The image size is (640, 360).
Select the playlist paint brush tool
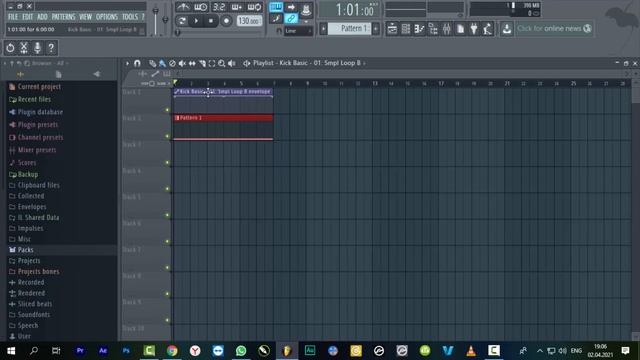162,63
